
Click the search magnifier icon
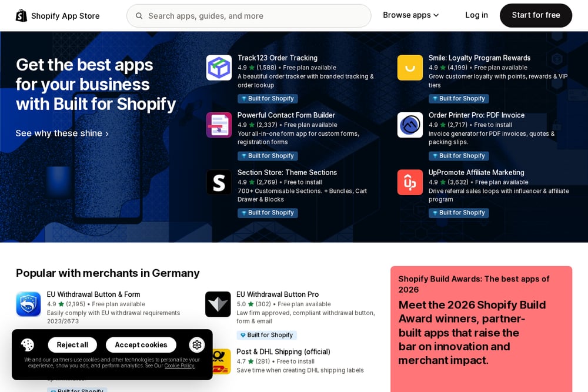pos(139,16)
